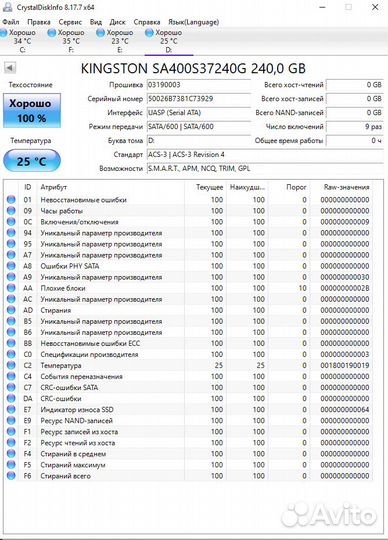Click the previous disk arrow button
Screen dimensions: 388x540
(x=10, y=68)
